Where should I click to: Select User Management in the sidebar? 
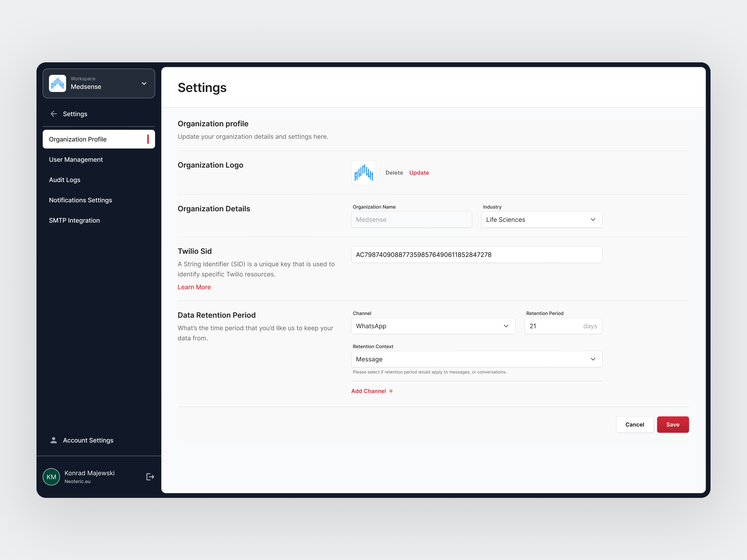point(76,159)
